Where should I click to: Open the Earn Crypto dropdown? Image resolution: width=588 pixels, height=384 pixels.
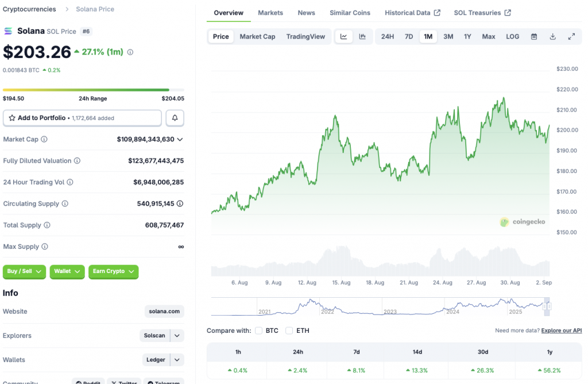tap(114, 271)
